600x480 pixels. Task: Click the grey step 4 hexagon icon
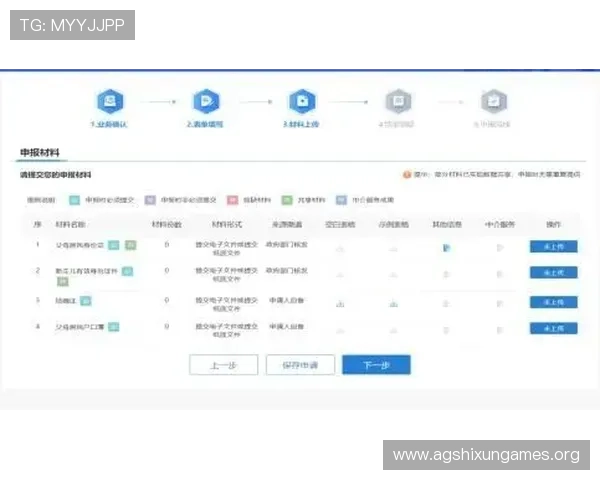pos(398,101)
